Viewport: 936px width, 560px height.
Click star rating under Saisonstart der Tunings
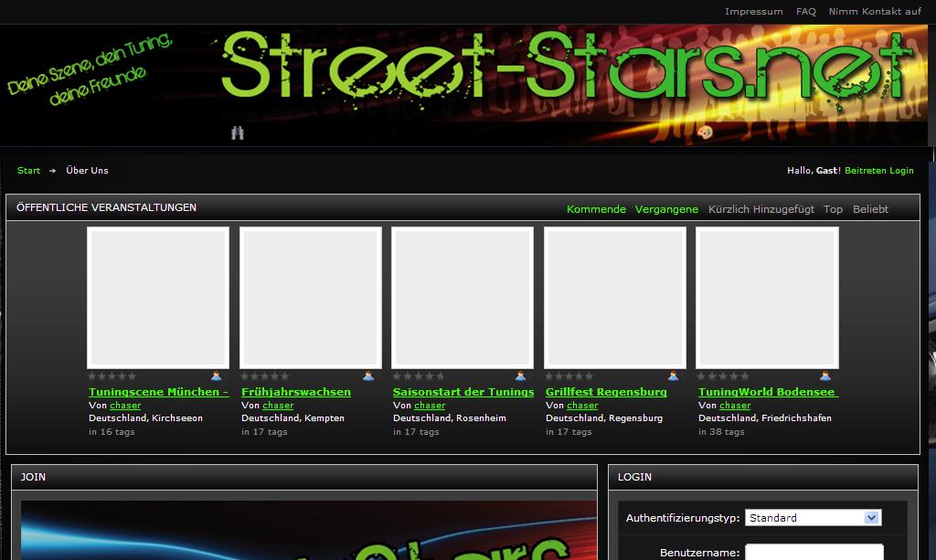click(418, 376)
